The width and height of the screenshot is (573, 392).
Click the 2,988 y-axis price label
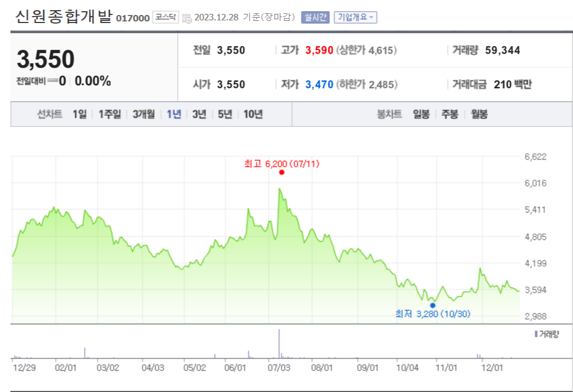click(x=536, y=316)
